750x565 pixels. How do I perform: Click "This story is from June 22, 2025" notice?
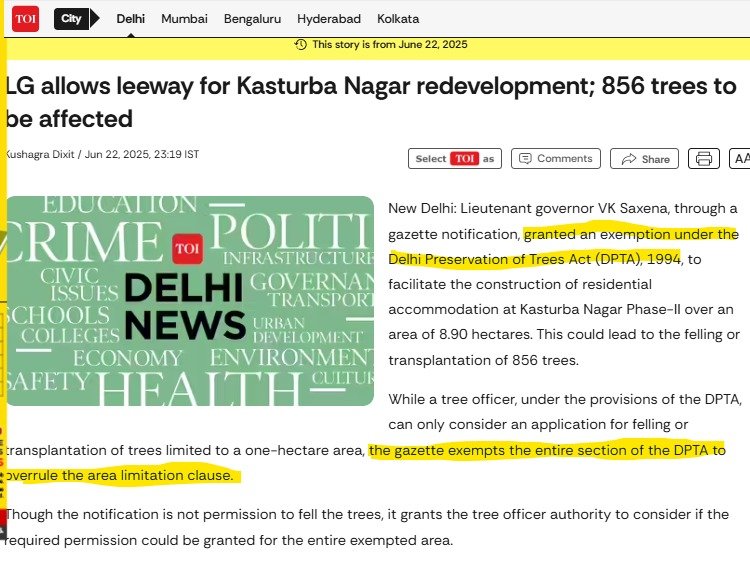point(390,44)
